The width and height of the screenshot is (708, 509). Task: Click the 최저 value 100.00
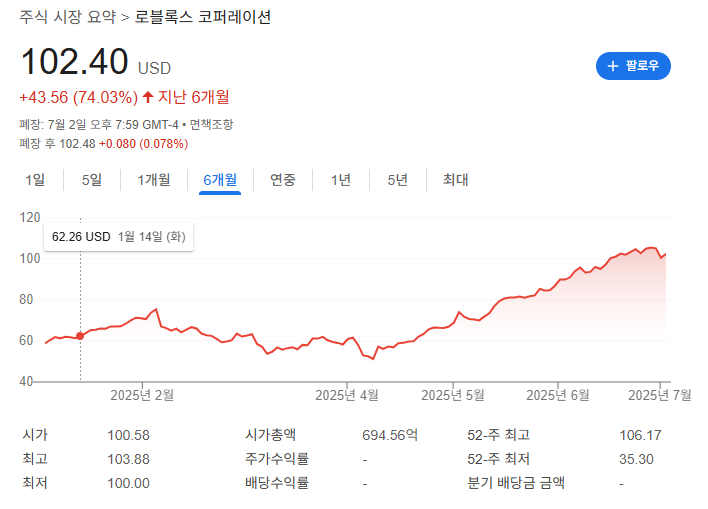point(128,483)
